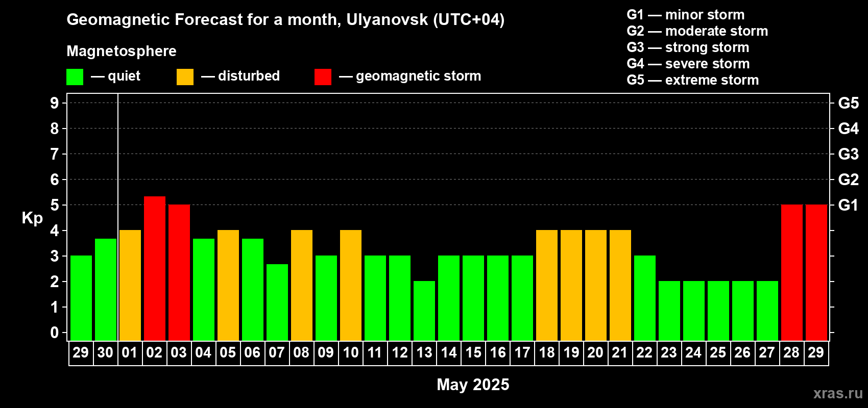Click the orange bar for May 08

click(302, 286)
